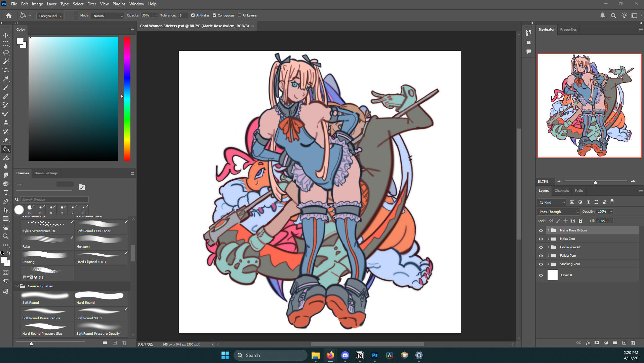Select the Eraser tool
The width and height of the screenshot is (644, 363).
(6, 140)
